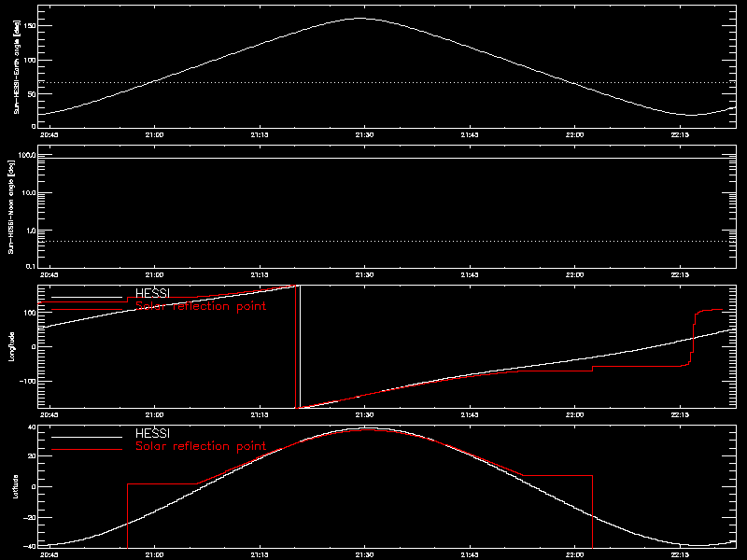Click the '22:00' time label under Moon angle plot
The image size is (747, 560).
(x=575, y=274)
